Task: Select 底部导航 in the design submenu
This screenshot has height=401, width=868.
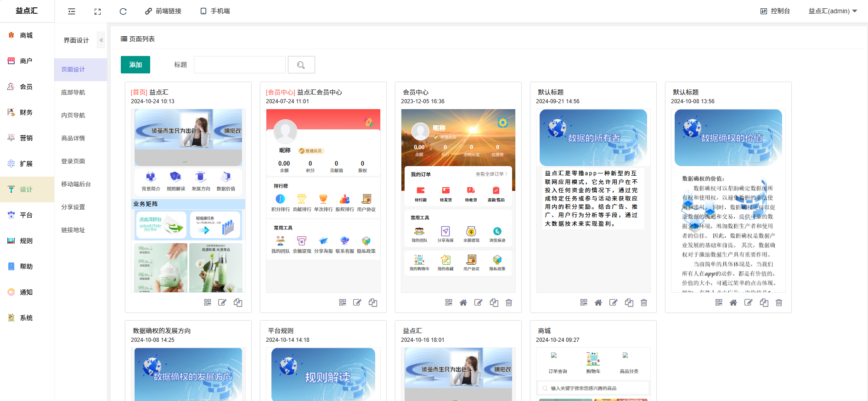Action: (73, 92)
